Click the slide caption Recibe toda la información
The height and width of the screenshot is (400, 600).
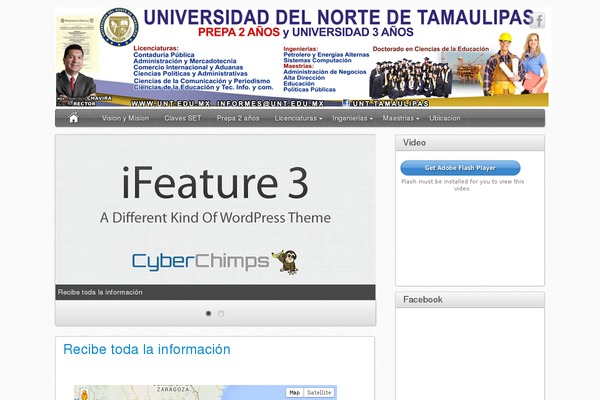pos(100,292)
